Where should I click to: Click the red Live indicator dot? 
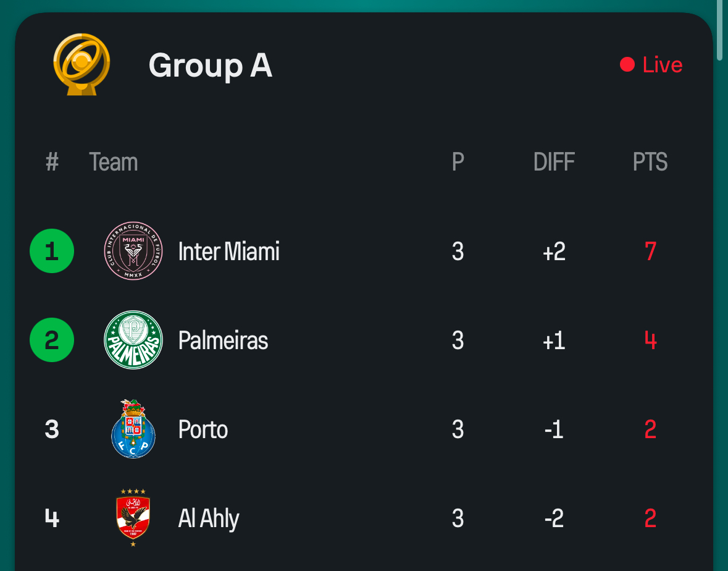pos(627,65)
